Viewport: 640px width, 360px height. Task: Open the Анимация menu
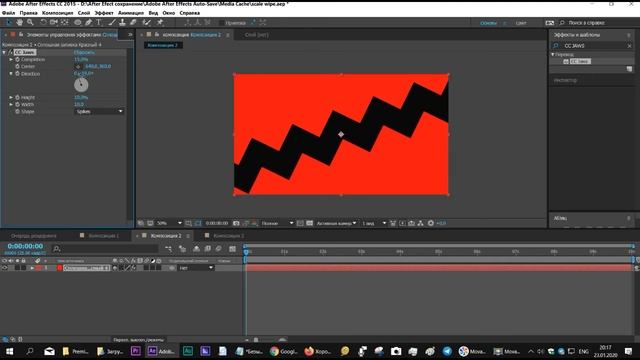[x=131, y=13]
